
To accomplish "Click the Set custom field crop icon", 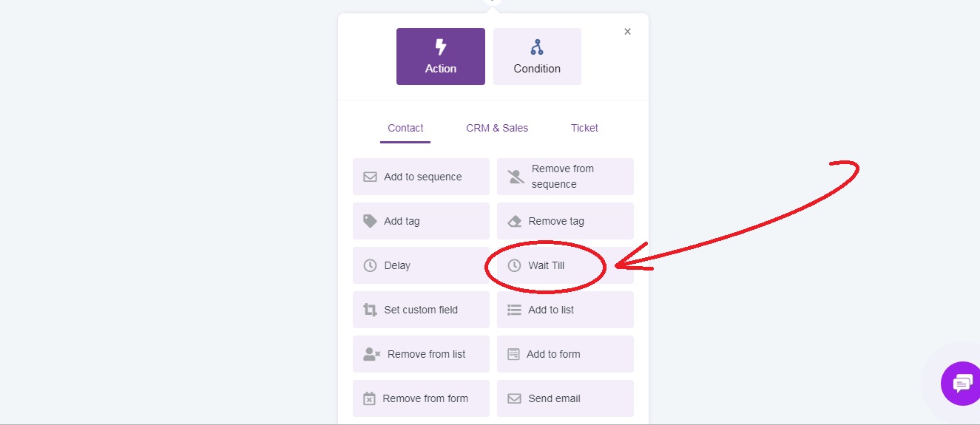I will click(x=370, y=310).
